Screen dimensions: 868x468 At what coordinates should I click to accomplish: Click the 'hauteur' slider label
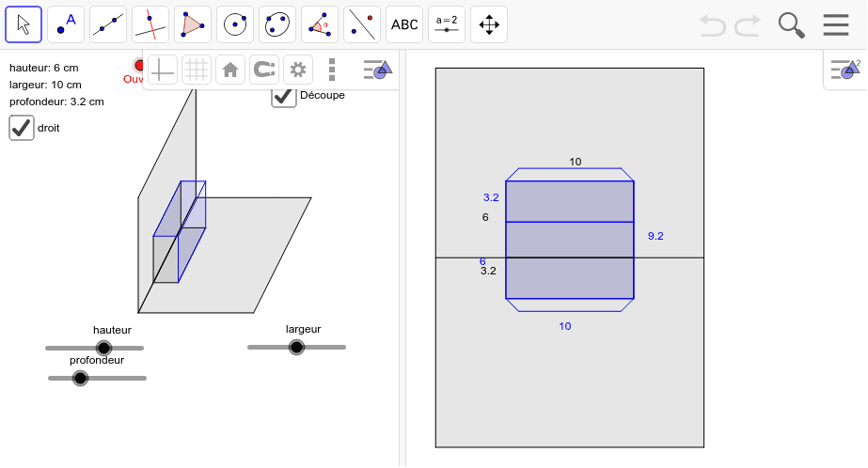point(112,330)
